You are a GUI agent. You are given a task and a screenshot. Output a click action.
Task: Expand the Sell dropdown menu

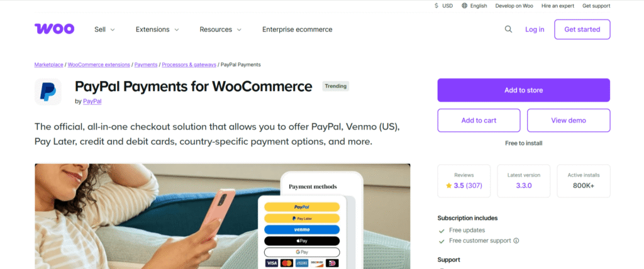click(x=105, y=30)
